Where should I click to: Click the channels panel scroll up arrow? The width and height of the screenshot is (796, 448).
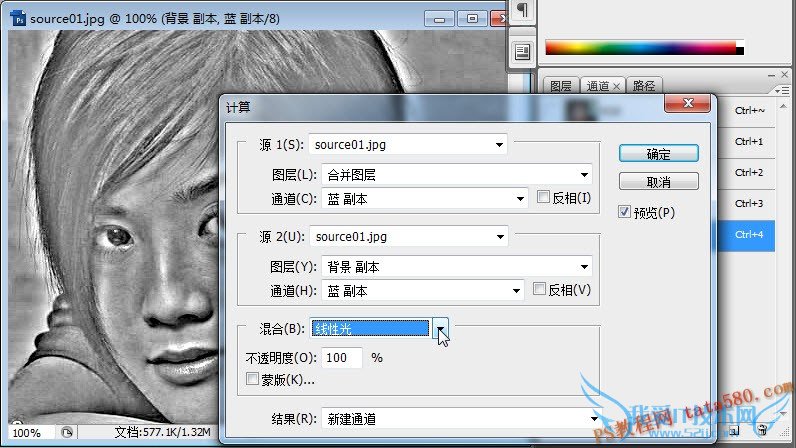click(x=783, y=106)
